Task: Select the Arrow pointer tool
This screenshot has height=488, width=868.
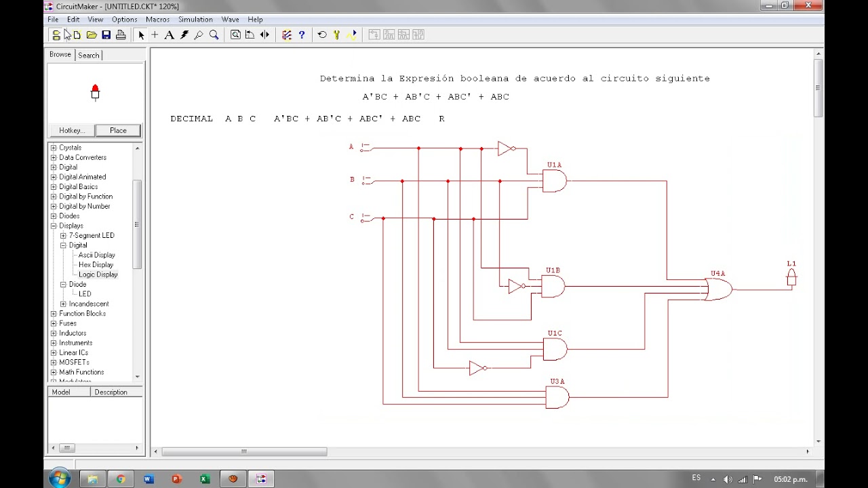Action: click(141, 35)
